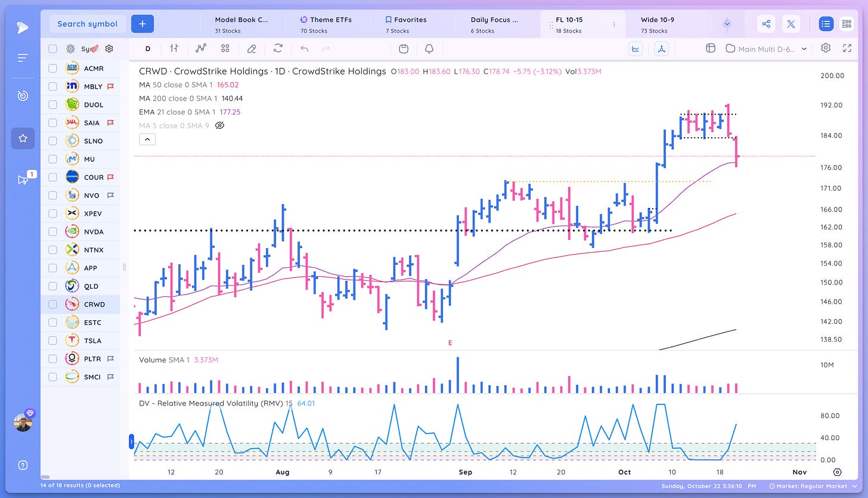
Task: Check the TSLA row checkbox
Action: tap(52, 341)
